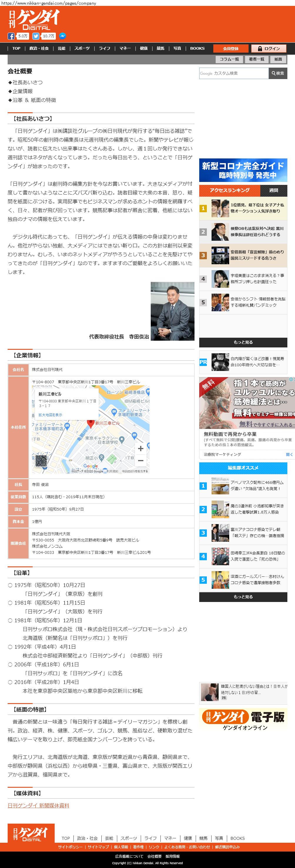Click the president 寺田俊治 portrait photo
The width and height of the screenshot is (295, 868).
pyautogui.click(x=172, y=311)
